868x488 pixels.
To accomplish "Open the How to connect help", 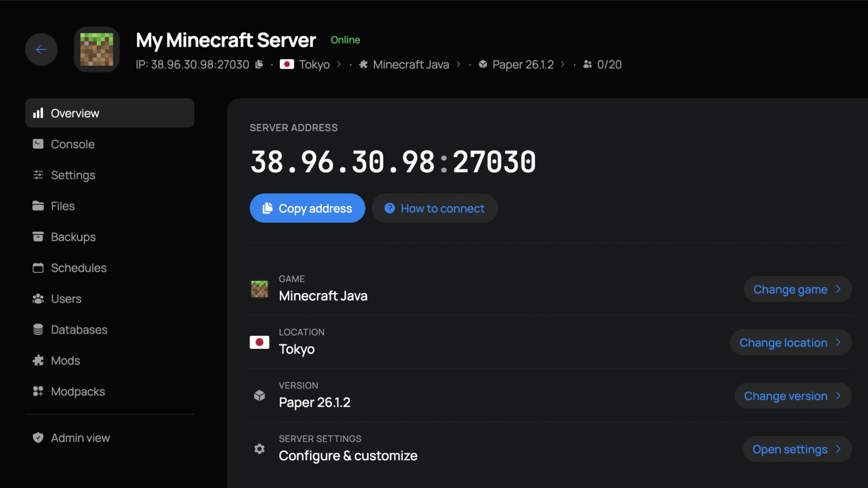I will pyautogui.click(x=435, y=208).
